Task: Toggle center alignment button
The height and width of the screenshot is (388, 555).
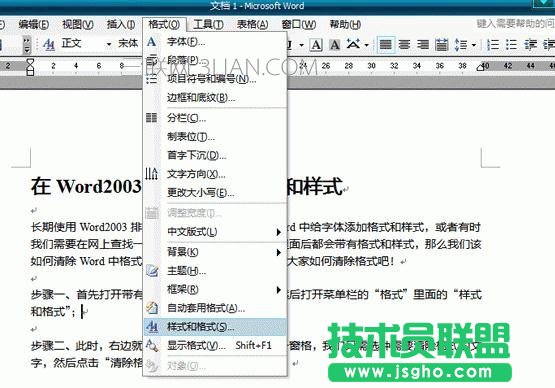Action: tap(404, 45)
